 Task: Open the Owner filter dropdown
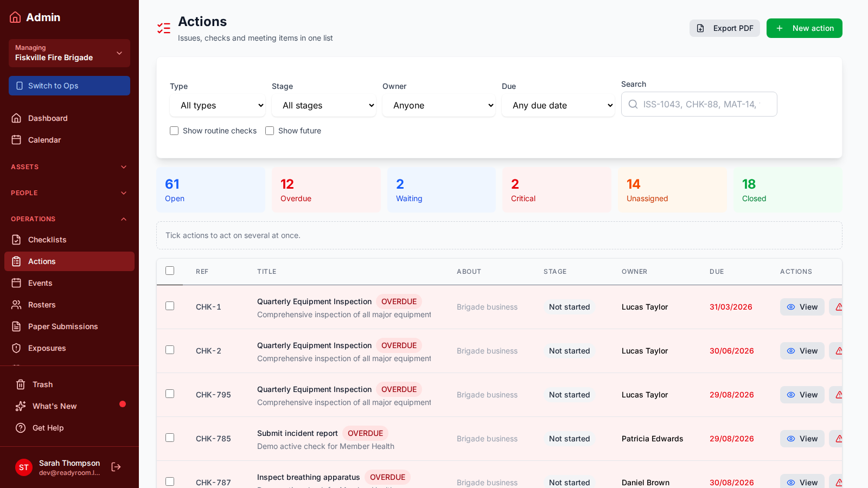[x=439, y=105]
